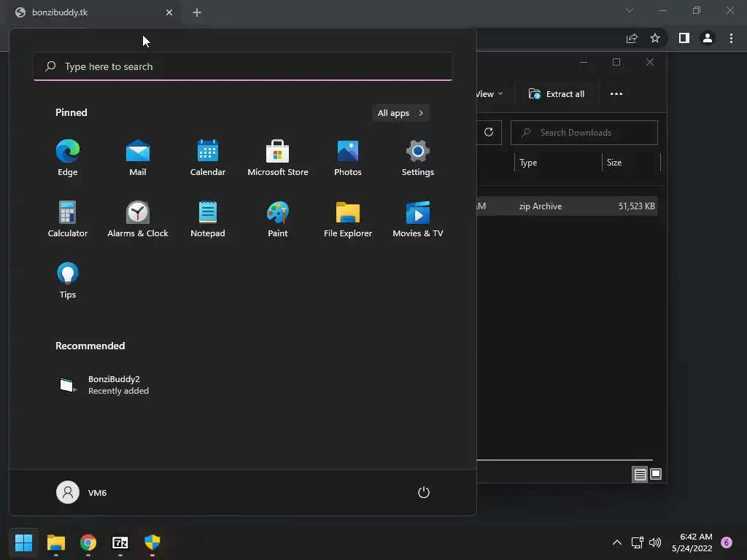Switch File Explorer to details view
Image resolution: width=747 pixels, height=560 pixels.
coord(640,474)
